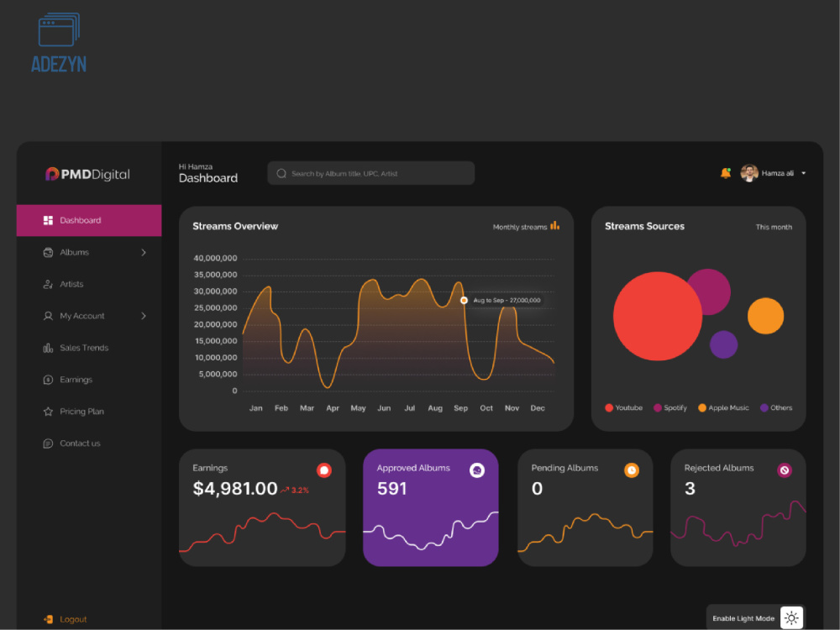Expand the My Account submenu chevron
Viewport: 840px width, 630px height.
[144, 316]
